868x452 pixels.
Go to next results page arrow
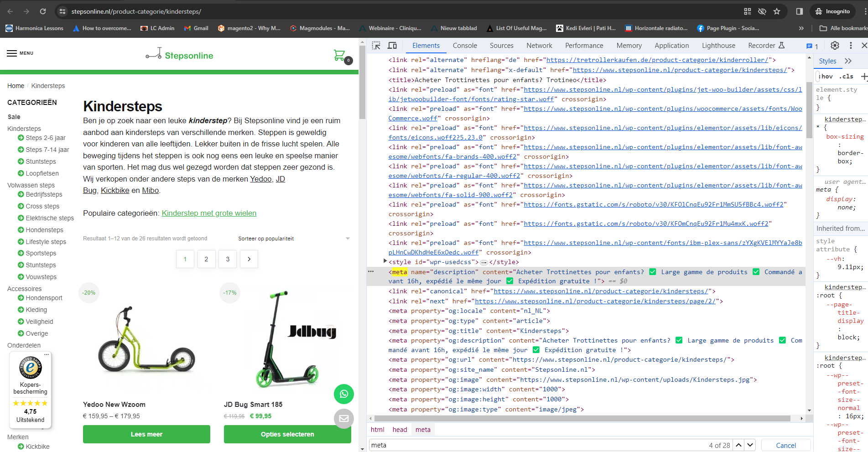[x=249, y=259]
